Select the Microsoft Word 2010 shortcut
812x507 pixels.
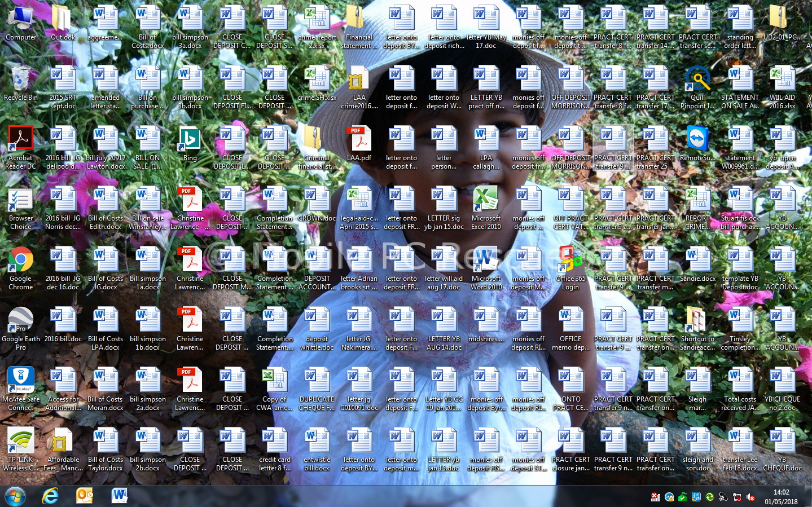(486, 261)
